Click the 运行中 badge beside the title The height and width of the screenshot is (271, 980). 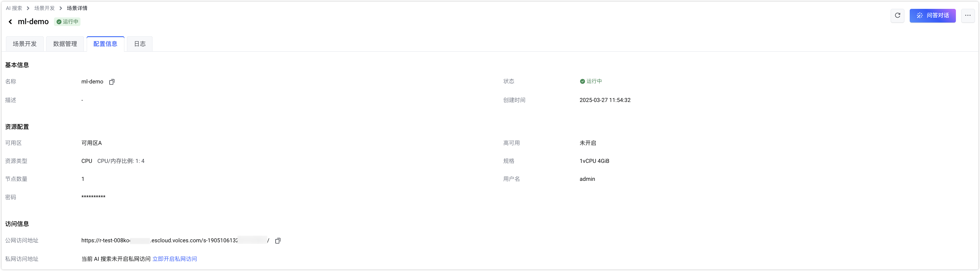point(67,22)
